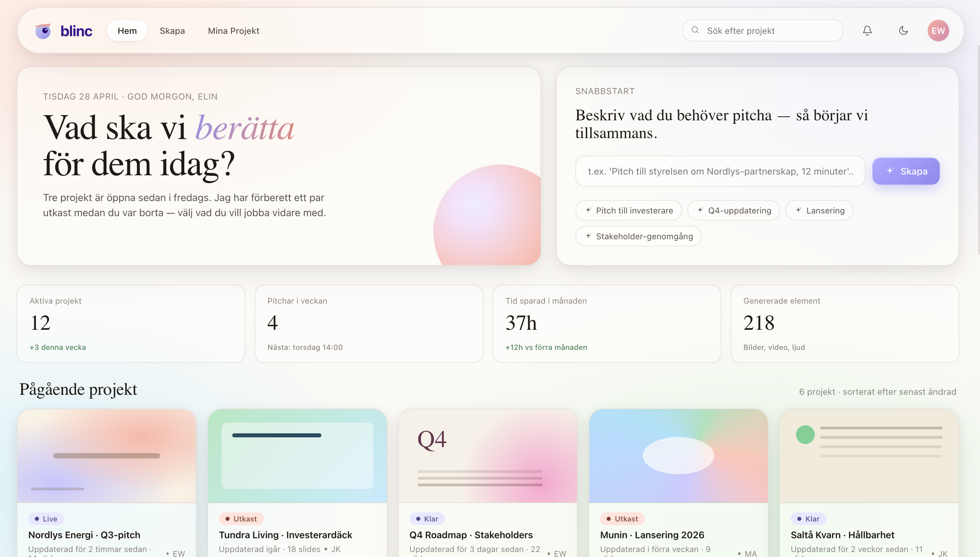The image size is (980, 557).
Task: Open the Mina Projekt tab
Action: coord(233,30)
